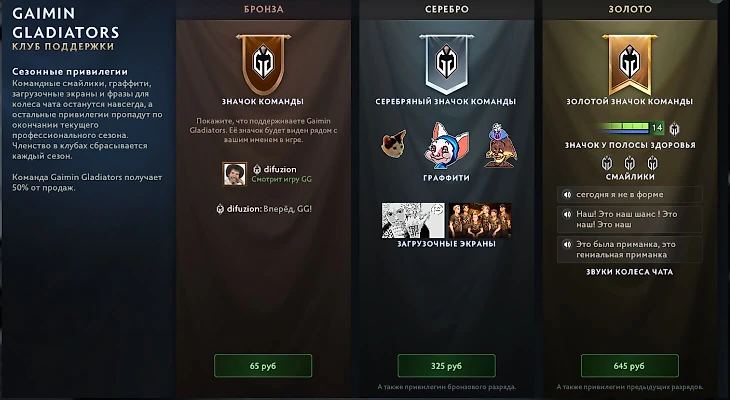Click the gold GG team banner badge
This screenshot has height=400, width=730.
coord(629,64)
